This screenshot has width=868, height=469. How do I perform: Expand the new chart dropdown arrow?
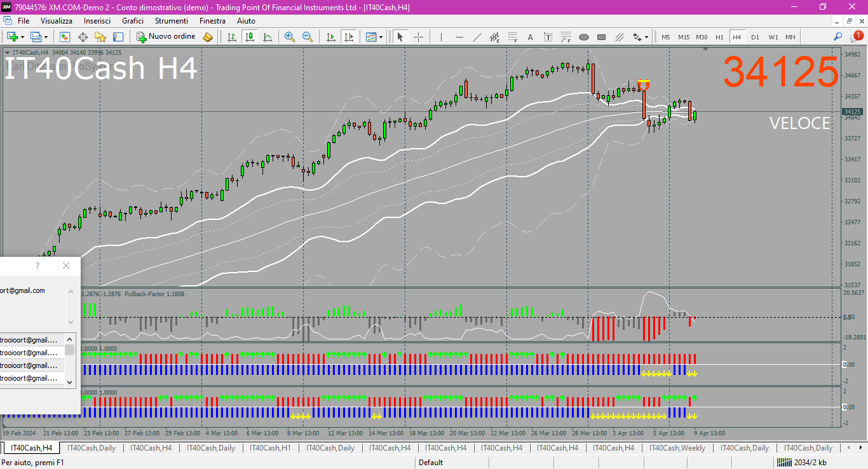22,37
